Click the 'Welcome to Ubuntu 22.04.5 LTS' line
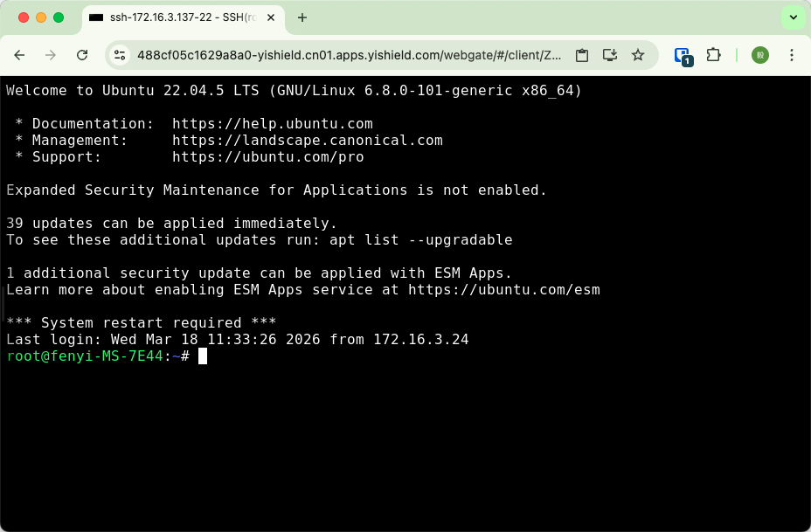The image size is (811, 532). 294,91
